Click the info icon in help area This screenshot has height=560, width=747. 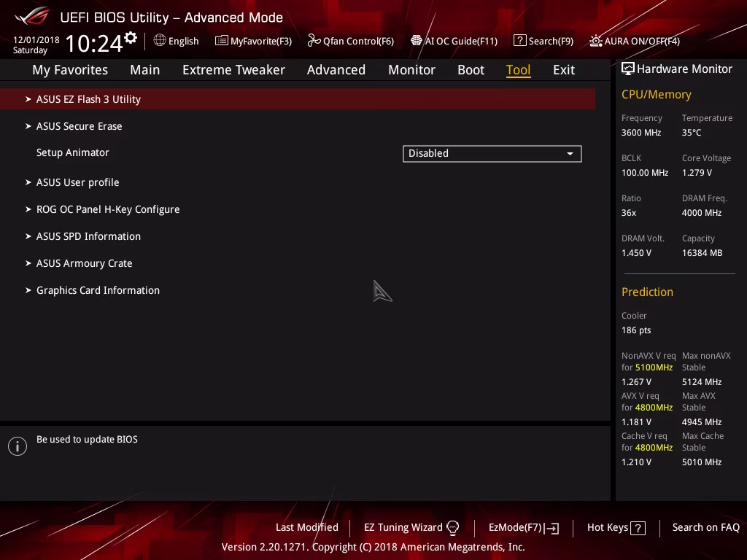tap(18, 446)
